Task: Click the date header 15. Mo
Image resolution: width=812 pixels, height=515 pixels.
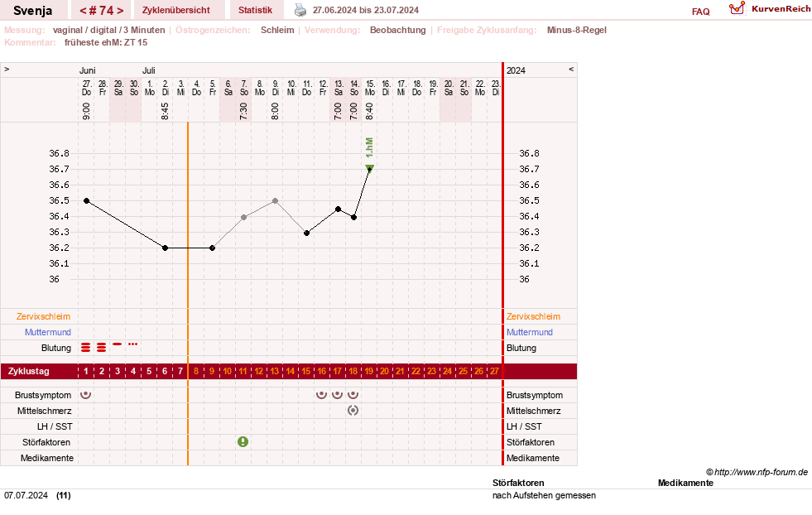Action: 370,88
